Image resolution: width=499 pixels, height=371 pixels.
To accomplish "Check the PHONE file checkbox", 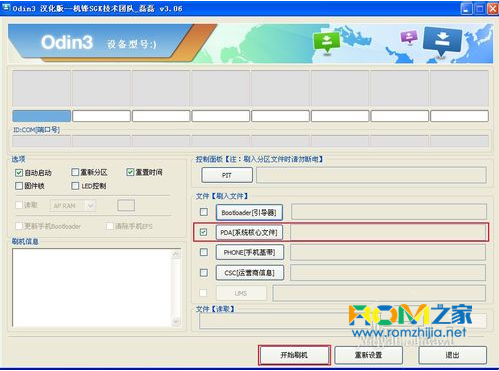I will point(204,252).
